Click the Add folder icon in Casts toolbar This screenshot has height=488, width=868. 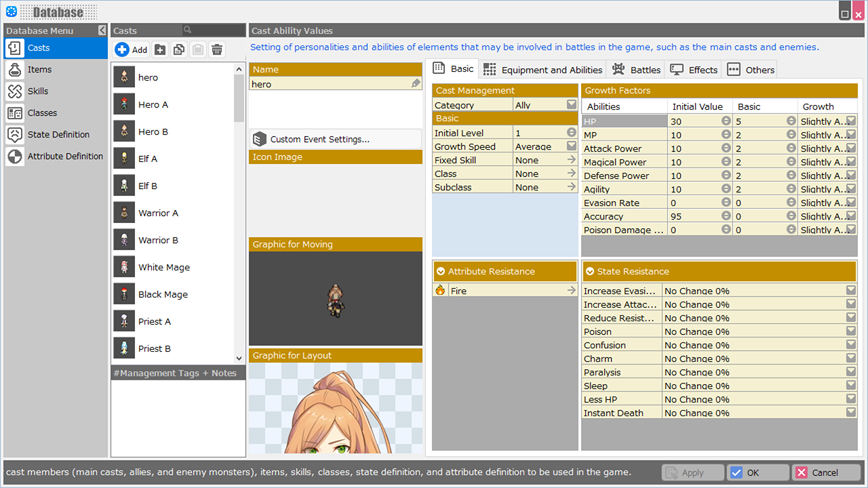pos(160,49)
